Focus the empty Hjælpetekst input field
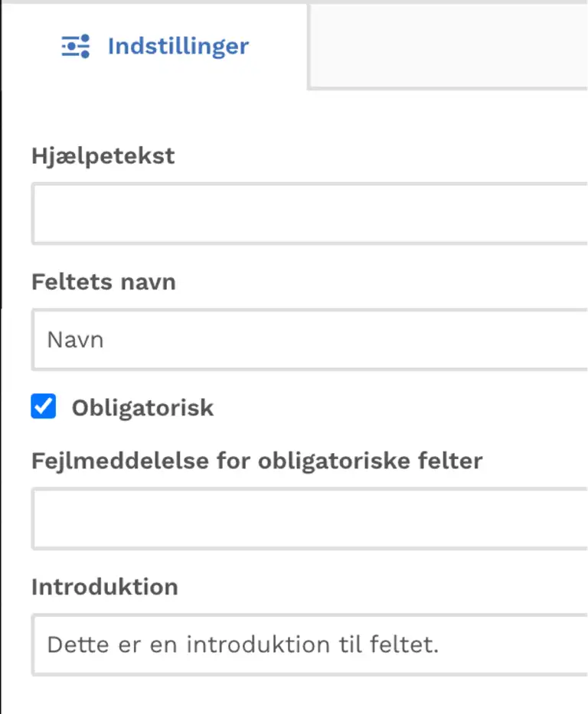Viewport: 588px width, 714px height. pos(310,214)
